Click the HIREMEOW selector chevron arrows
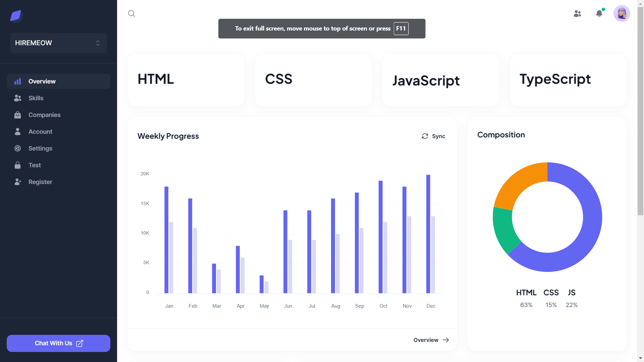This screenshot has height=362, width=644. click(98, 43)
